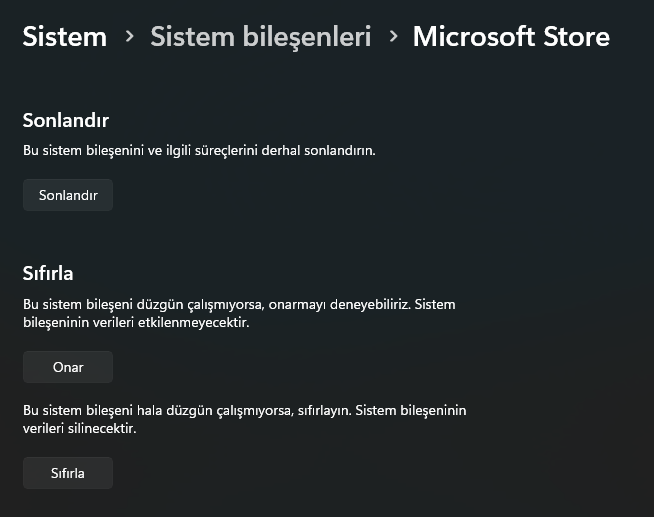Terminate Microsoft Store processes immediately
The height and width of the screenshot is (517, 654).
(68, 195)
